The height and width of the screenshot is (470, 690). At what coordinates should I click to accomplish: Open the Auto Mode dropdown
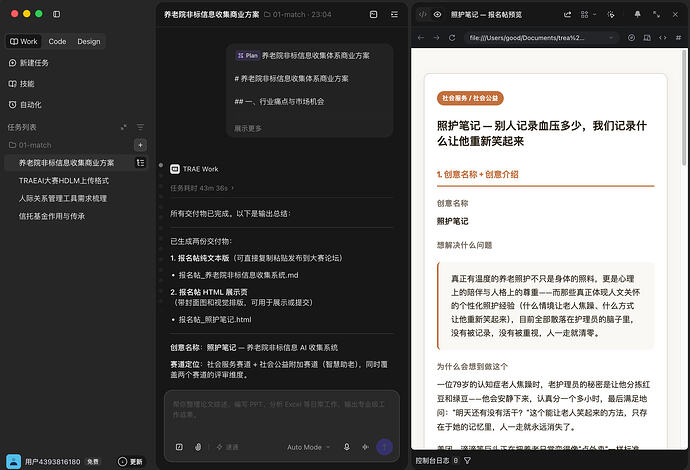click(308, 447)
